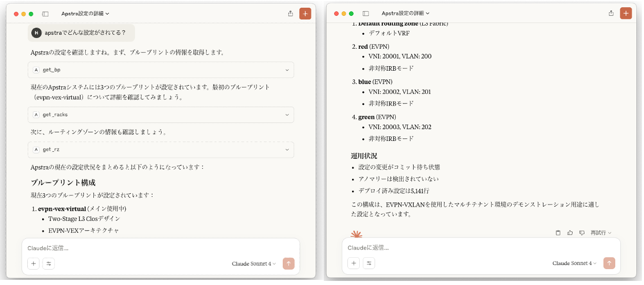Open the Apstra設定の詳細 title menu in the right window
This screenshot has width=644, height=285.
click(x=405, y=13)
